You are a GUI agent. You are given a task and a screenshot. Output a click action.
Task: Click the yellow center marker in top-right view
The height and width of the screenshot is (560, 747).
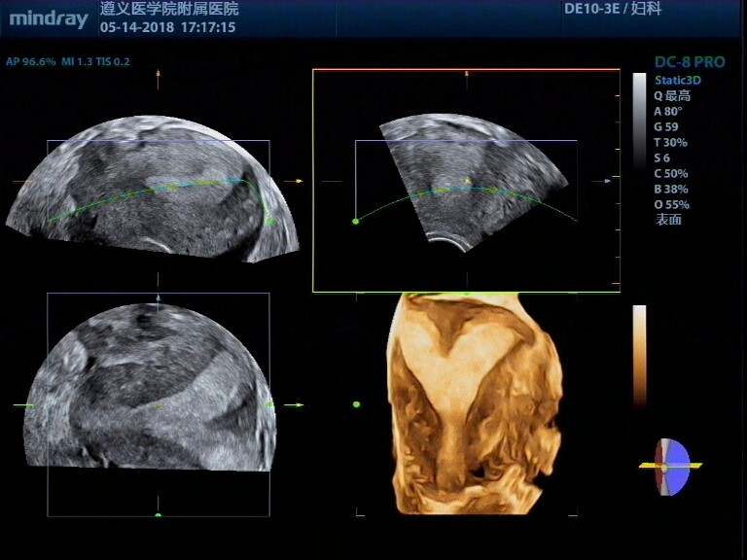[467, 181]
